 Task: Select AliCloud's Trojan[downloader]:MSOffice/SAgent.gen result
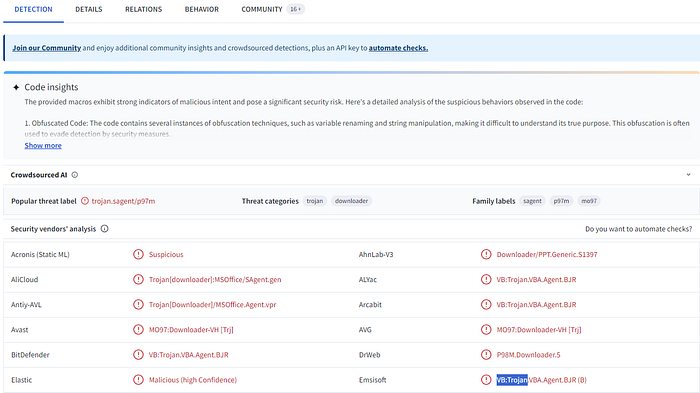(215, 280)
